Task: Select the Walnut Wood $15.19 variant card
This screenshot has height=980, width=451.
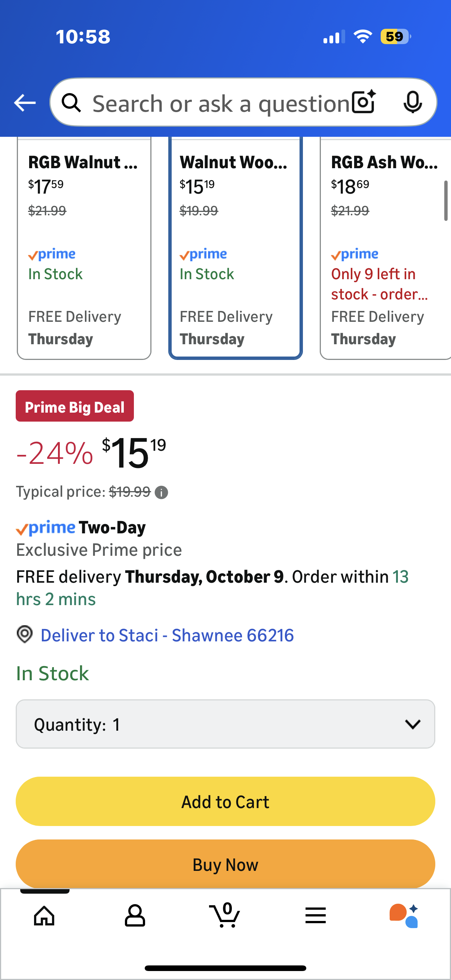Action: click(235, 249)
